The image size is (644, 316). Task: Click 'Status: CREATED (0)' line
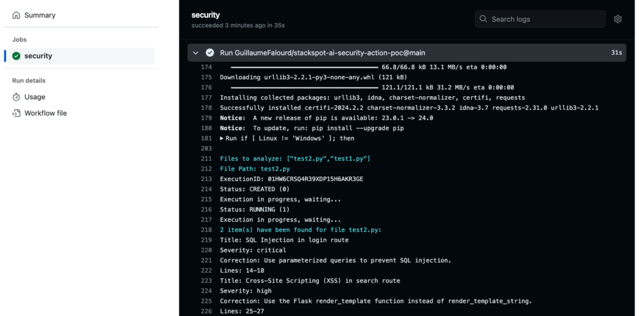point(255,189)
